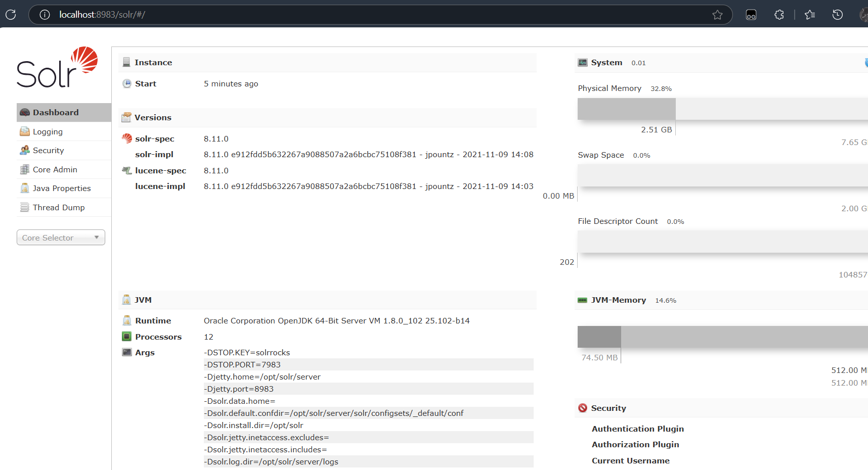Click the lucene-spec icon
868x470 pixels.
click(127, 170)
